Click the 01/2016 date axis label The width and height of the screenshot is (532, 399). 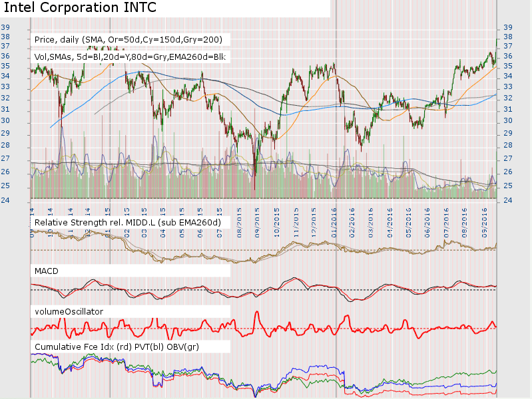tap(334, 223)
